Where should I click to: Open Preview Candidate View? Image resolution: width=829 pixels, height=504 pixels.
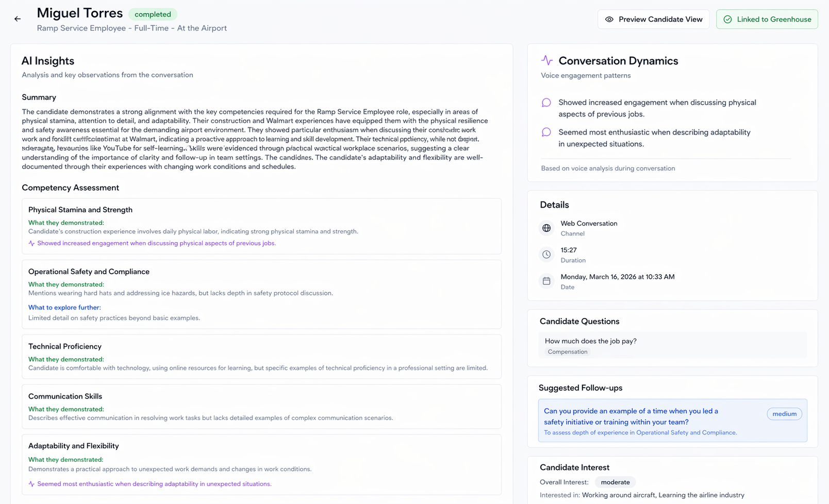653,20
